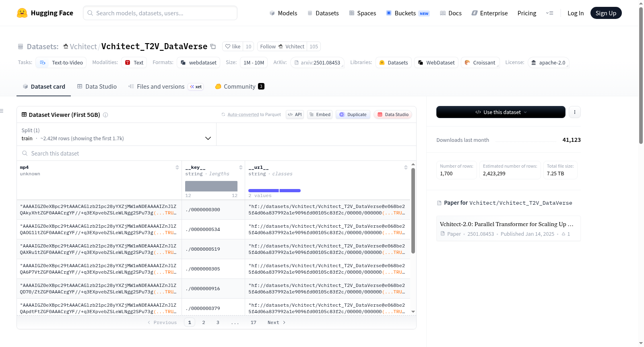Screen dimensions: 644x347
Task: Click the Duplicate button
Action: pyautogui.click(x=353, y=115)
